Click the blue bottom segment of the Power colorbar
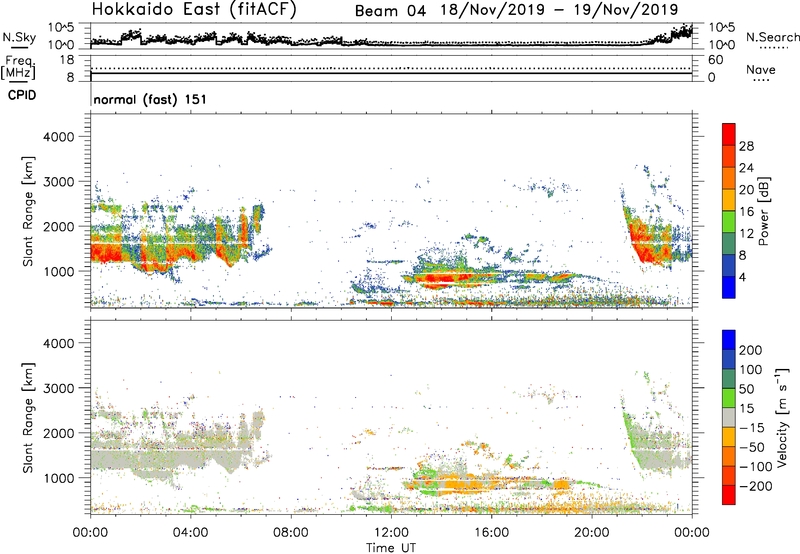800x554 pixels. [x=729, y=287]
